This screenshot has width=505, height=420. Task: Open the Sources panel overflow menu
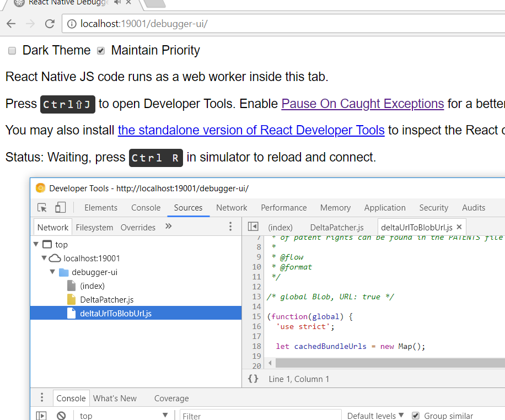[230, 227]
